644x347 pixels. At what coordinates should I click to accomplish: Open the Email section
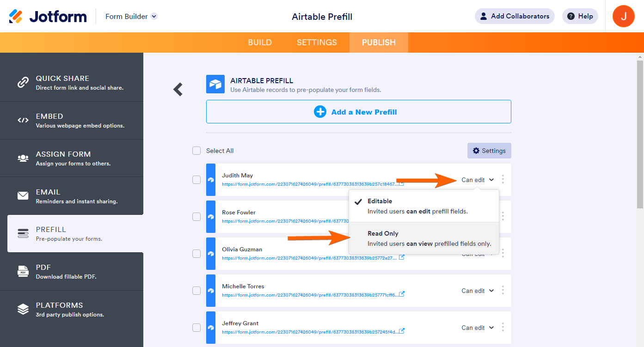[72, 196]
